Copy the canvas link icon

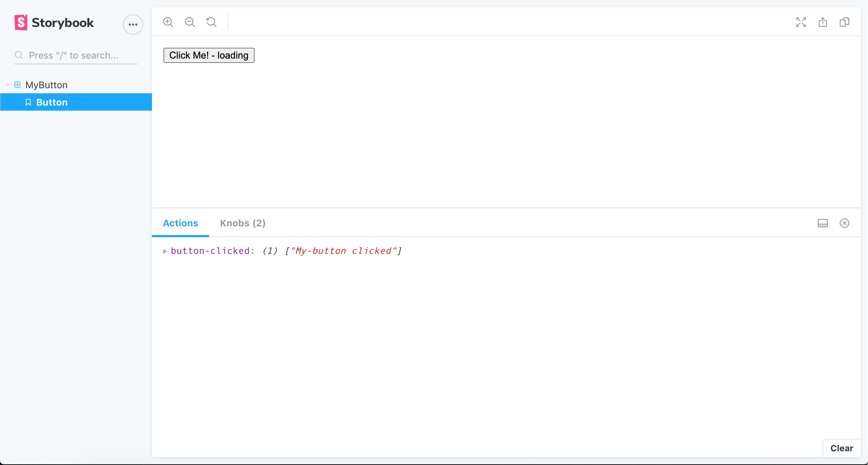pyautogui.click(x=844, y=22)
